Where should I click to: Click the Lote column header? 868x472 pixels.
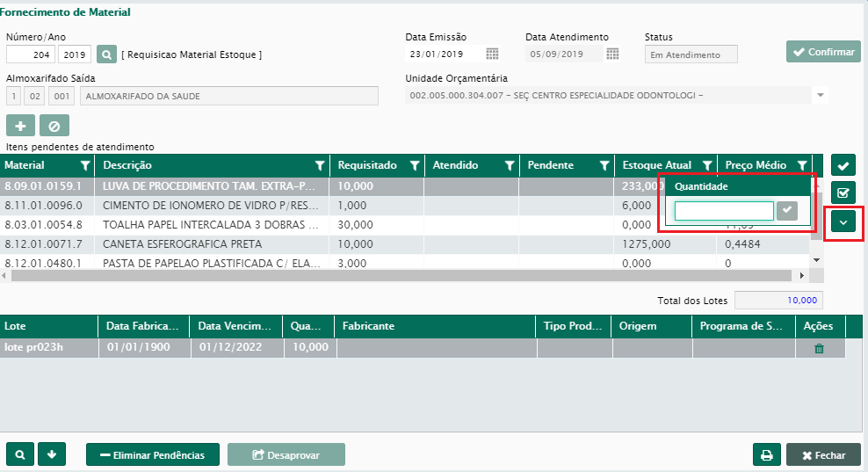click(48, 326)
